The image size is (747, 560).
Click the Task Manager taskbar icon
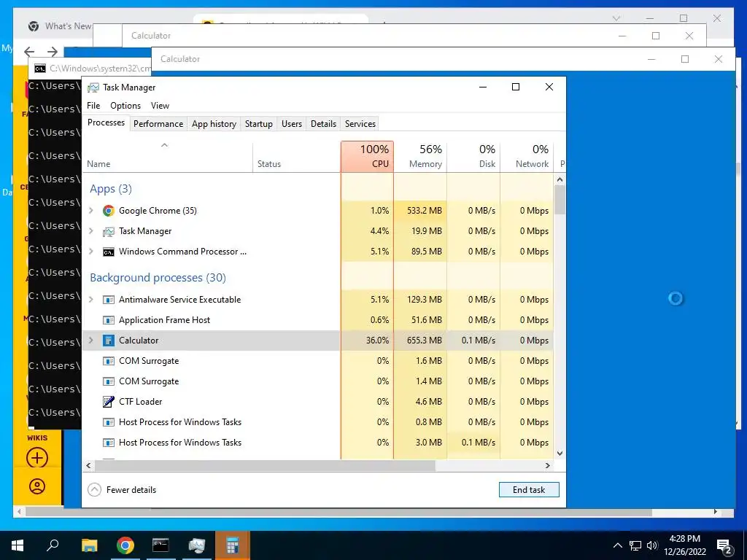coord(196,545)
